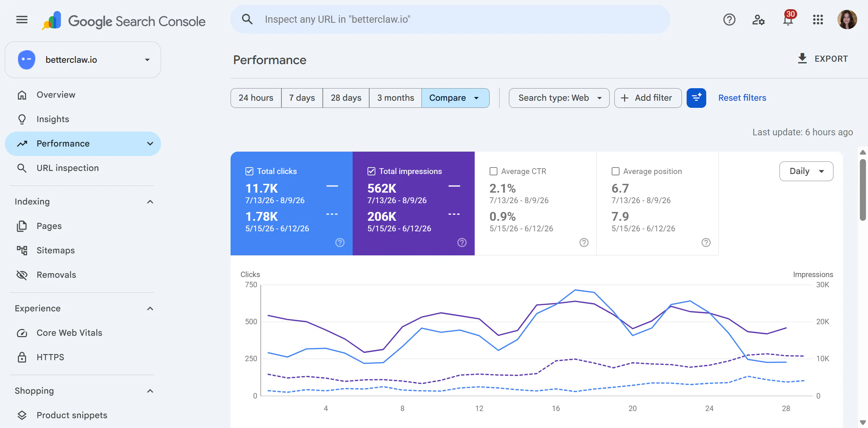Collapse the Indexing section
868x428 pixels.
pyautogui.click(x=150, y=202)
